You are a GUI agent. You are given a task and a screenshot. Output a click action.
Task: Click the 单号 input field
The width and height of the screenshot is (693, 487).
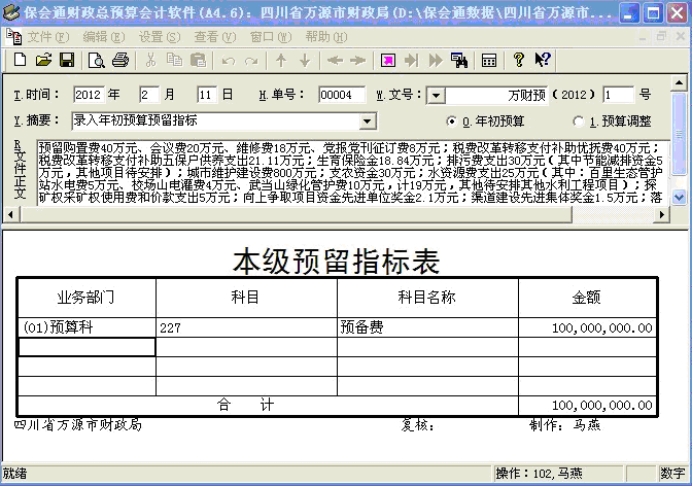(x=342, y=96)
